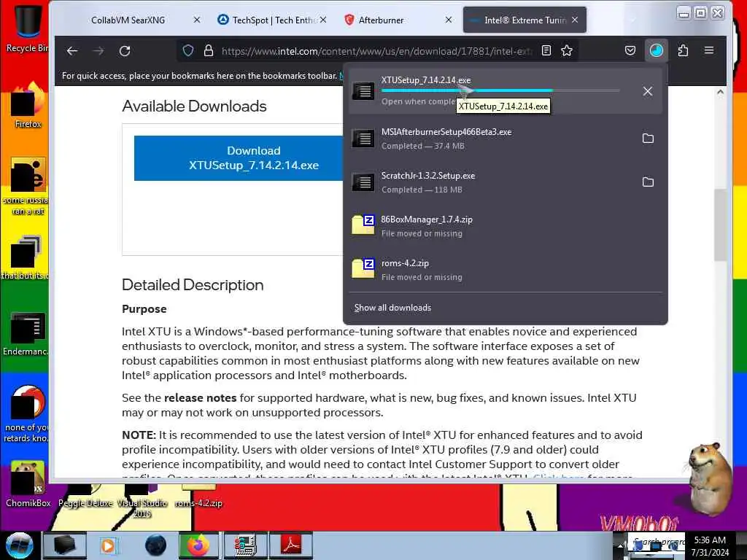Screen dimensions: 747x560
Task: Open the ChomikBox desktop icon
Action: coord(28,483)
